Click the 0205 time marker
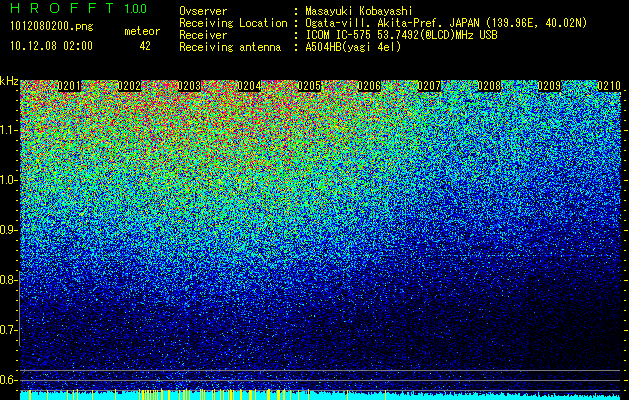This screenshot has height=400, width=629. 309,86
